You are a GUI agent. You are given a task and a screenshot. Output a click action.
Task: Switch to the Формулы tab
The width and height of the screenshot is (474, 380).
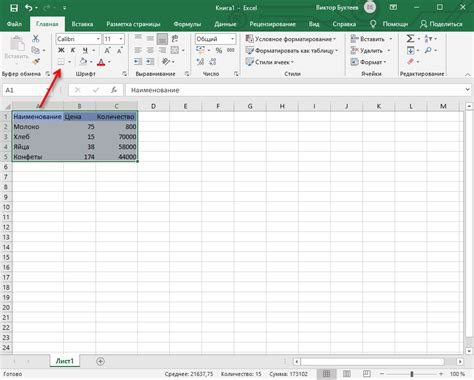187,24
